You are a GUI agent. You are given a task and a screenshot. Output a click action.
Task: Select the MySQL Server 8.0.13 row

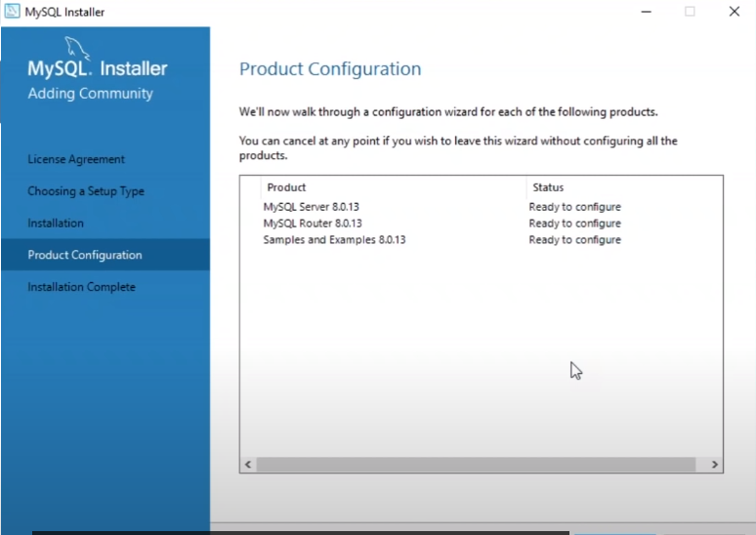coord(312,207)
